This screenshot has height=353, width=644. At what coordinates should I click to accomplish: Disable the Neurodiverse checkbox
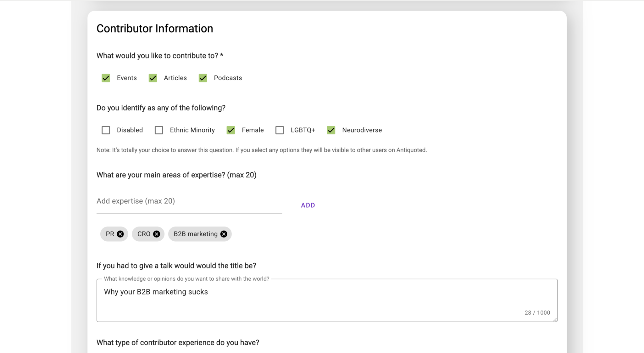pos(331,130)
